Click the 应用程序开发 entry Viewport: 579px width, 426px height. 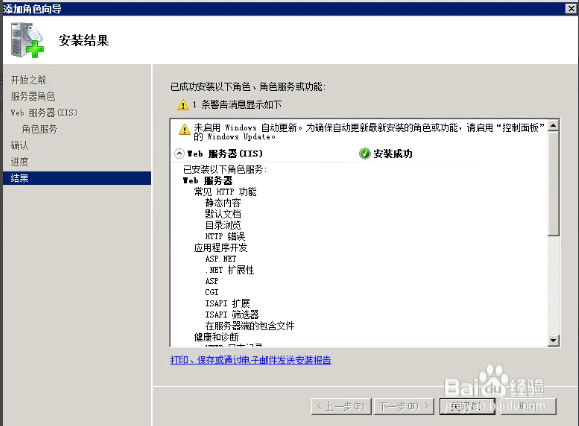[221, 248]
